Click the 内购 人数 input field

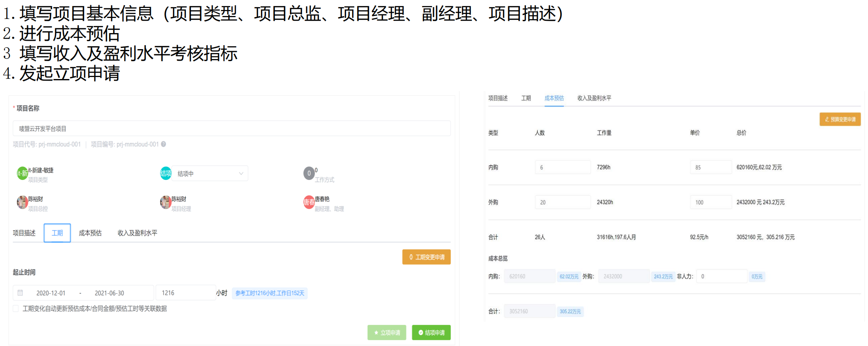(562, 167)
